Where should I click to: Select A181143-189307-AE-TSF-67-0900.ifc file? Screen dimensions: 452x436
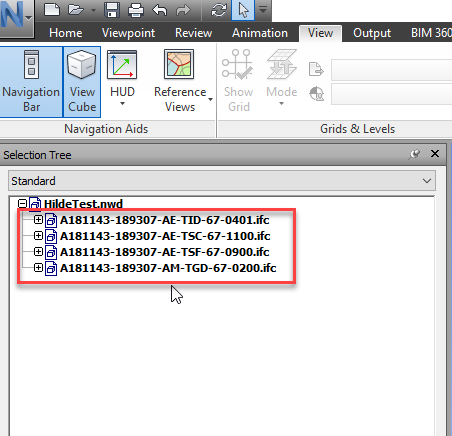165,252
